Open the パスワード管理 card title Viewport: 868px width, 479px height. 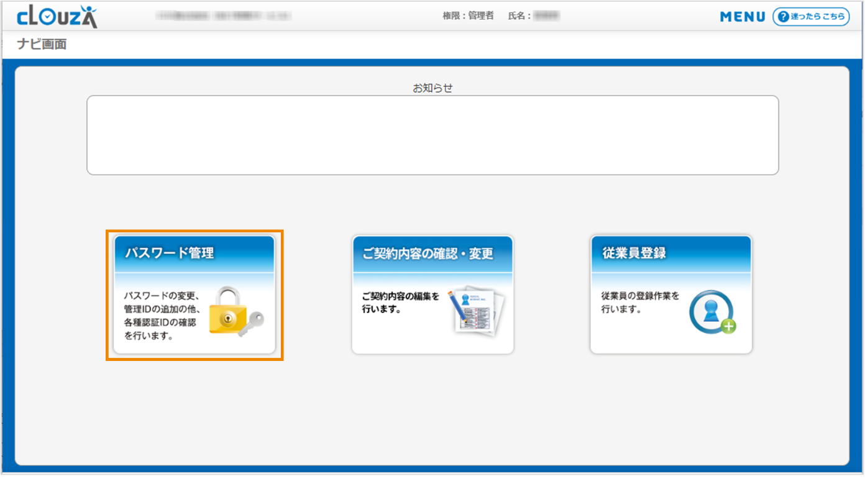pyautogui.click(x=170, y=253)
